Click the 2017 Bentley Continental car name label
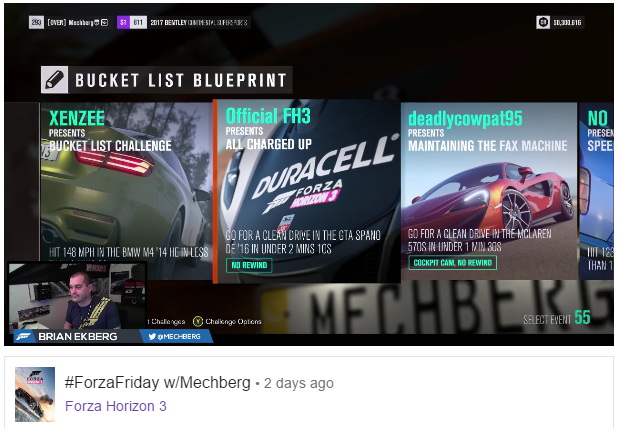The height and width of the screenshot is (429, 619). [x=199, y=22]
